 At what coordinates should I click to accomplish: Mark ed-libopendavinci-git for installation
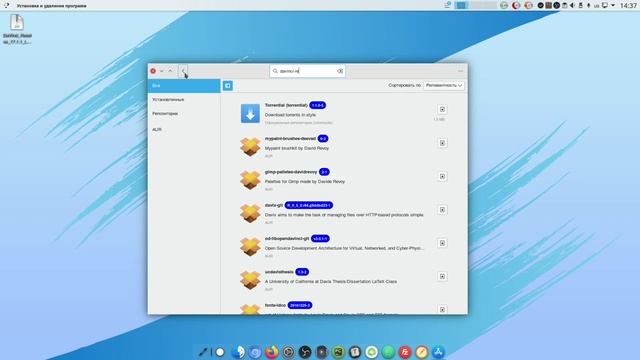click(442, 243)
